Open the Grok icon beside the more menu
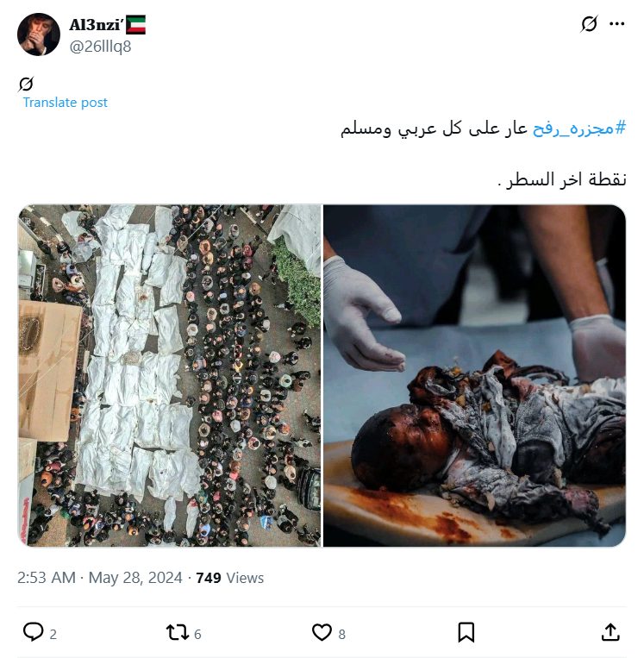The height and width of the screenshot is (658, 644). (x=589, y=24)
